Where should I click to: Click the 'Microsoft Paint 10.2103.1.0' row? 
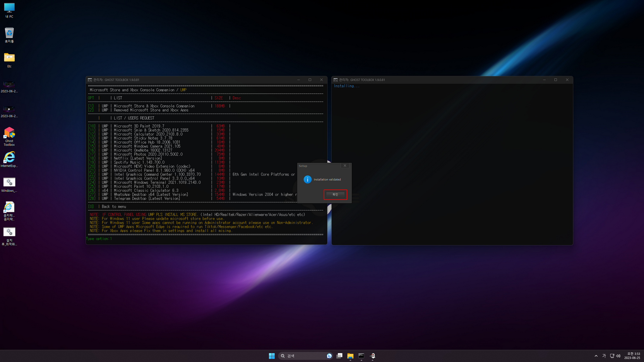[x=159, y=186]
